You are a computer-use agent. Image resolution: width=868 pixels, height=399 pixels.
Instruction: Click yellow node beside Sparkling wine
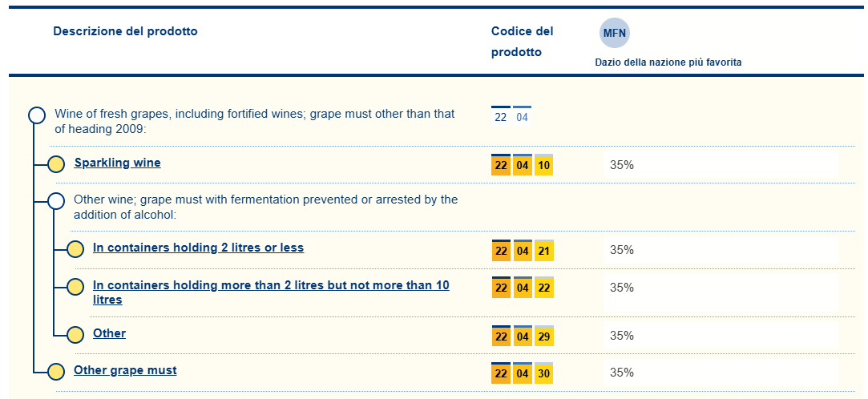pyautogui.click(x=56, y=165)
